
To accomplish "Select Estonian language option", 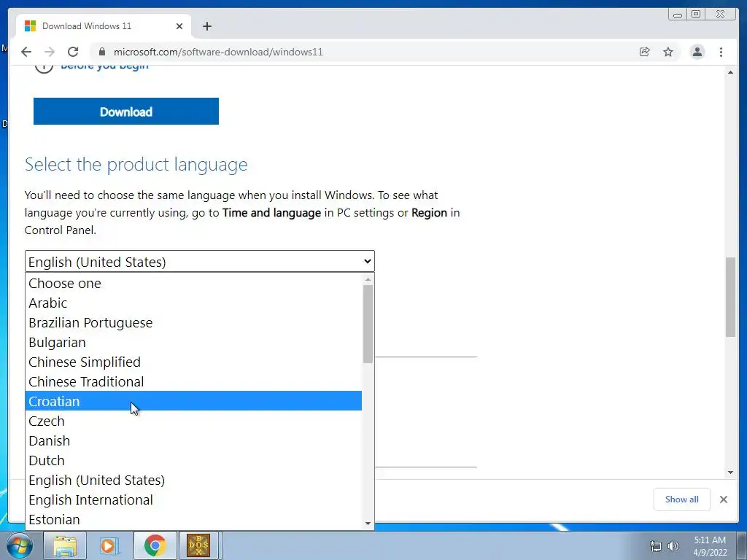I will click(193, 519).
